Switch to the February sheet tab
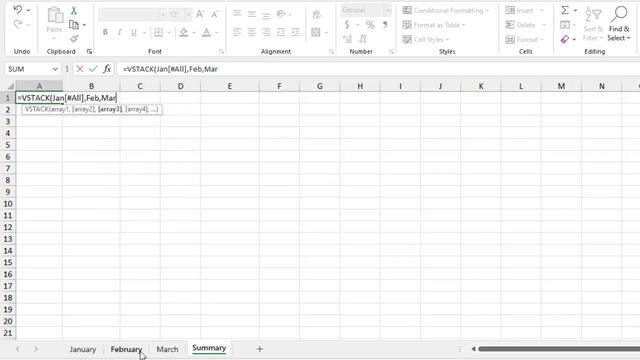 pos(126,349)
